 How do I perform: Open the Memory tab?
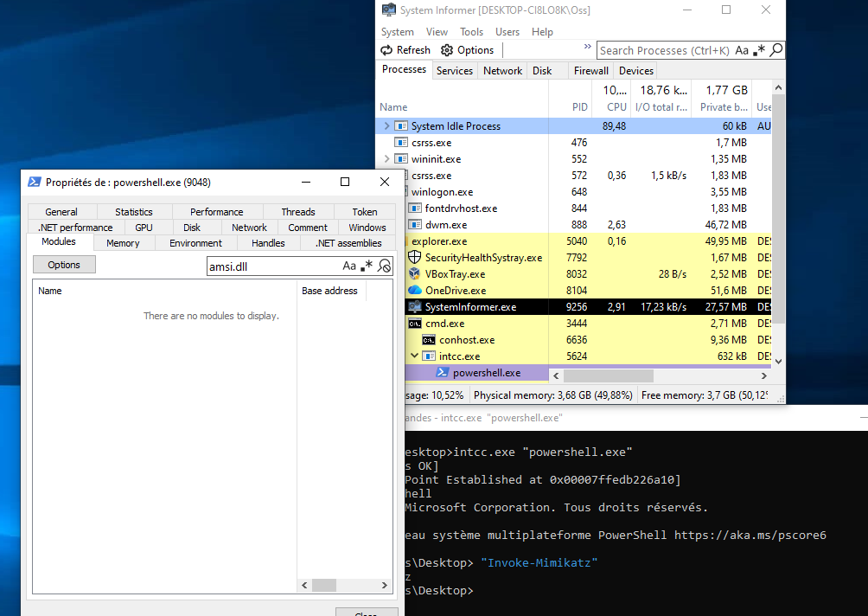click(123, 243)
